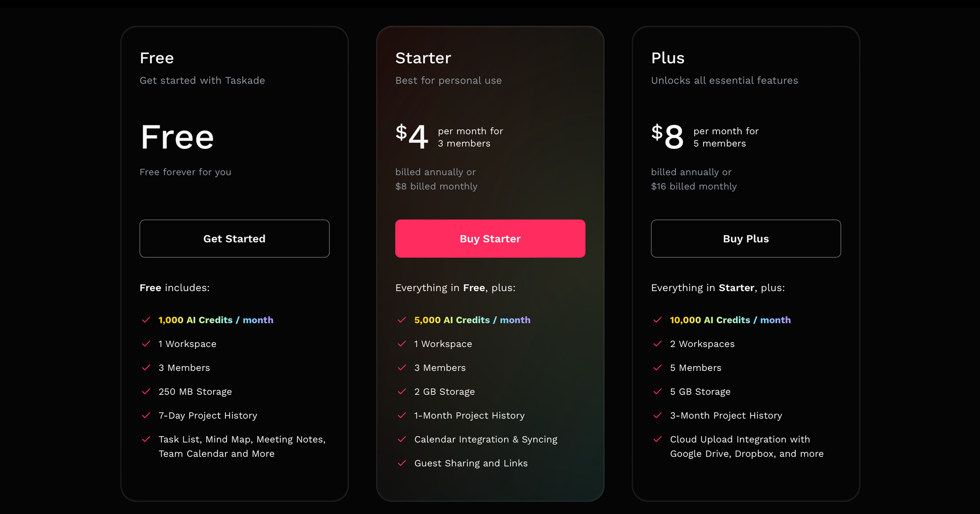Click checkmark next to 7-Day Project History
The image size is (980, 514).
pos(146,416)
